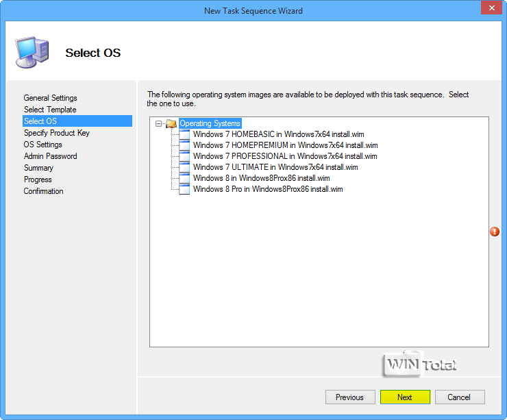Click the Windows 8 image icon
The height and width of the screenshot is (420, 507).
pos(184,178)
